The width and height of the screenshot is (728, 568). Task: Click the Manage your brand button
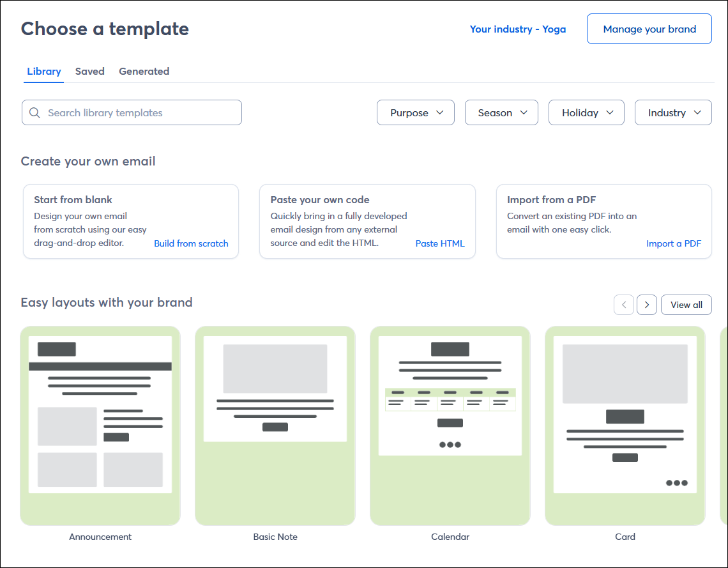point(649,29)
